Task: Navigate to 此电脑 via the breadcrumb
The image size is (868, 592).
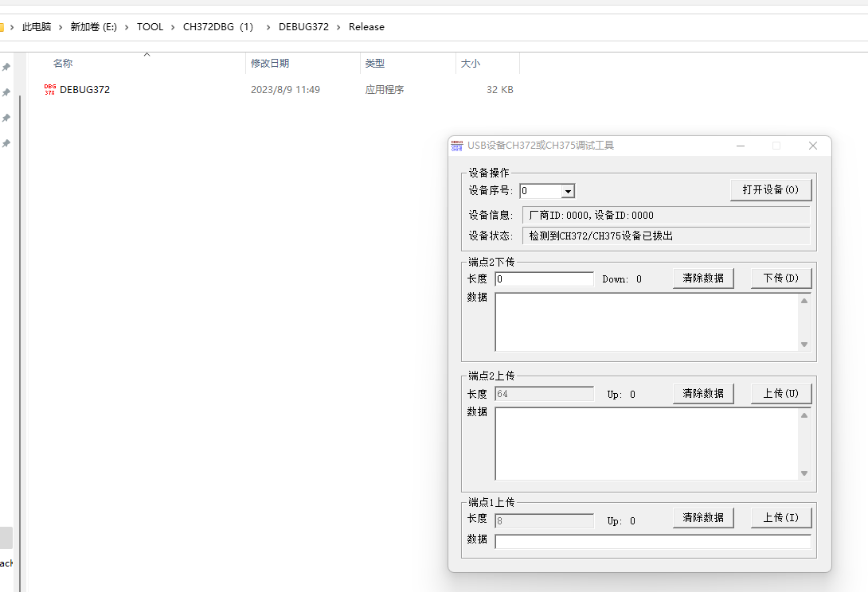Action: (36, 26)
